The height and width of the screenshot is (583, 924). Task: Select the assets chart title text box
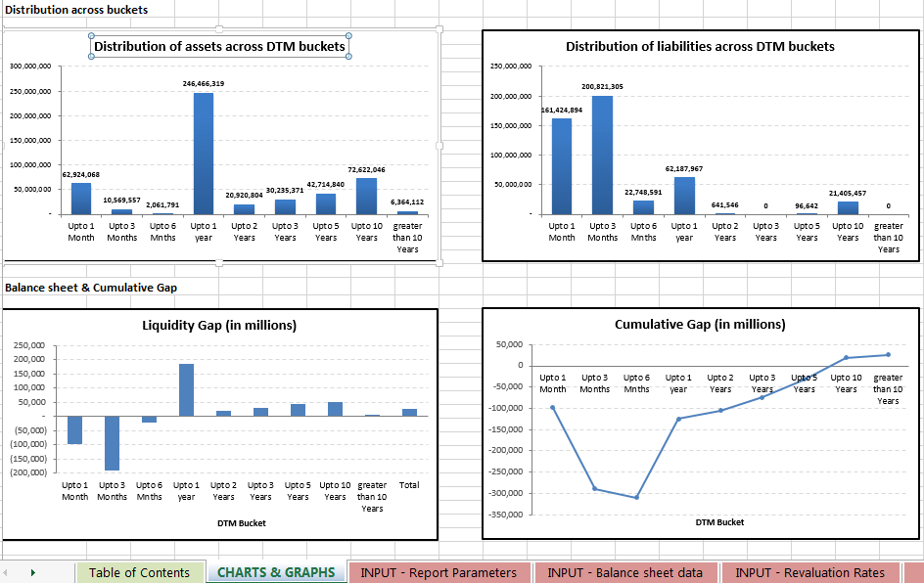(x=219, y=47)
